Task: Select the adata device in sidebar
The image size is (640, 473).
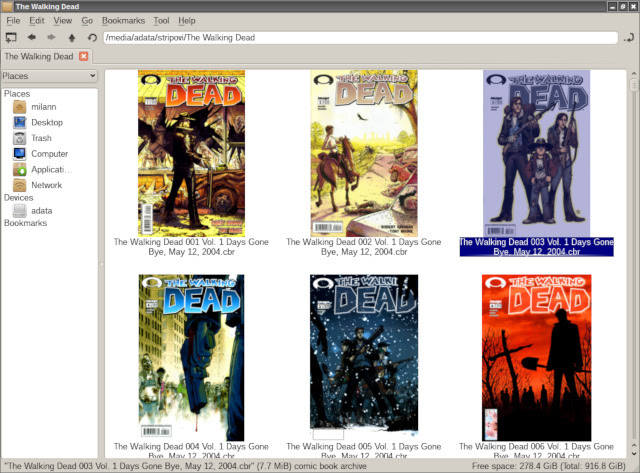Action: 40,211
